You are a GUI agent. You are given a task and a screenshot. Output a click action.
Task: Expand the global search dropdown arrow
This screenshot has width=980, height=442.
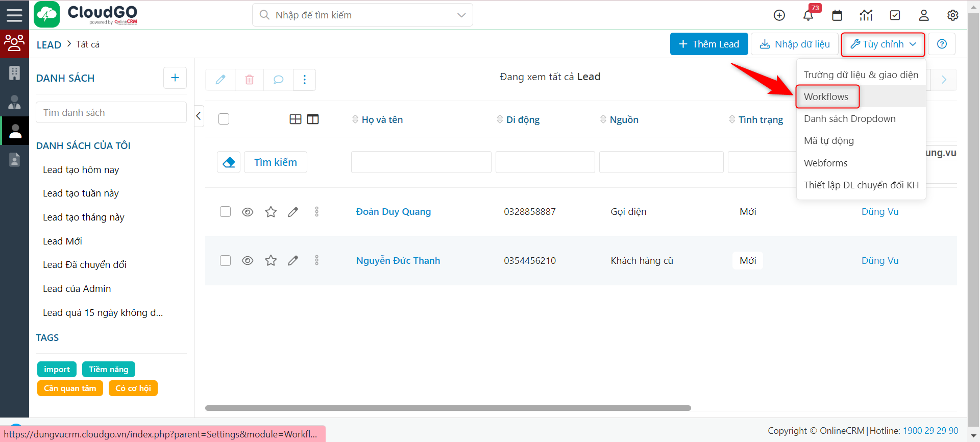point(461,15)
